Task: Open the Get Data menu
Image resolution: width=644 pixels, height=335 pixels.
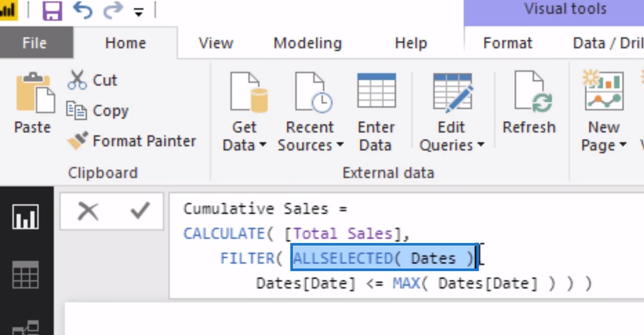Action: click(x=244, y=112)
